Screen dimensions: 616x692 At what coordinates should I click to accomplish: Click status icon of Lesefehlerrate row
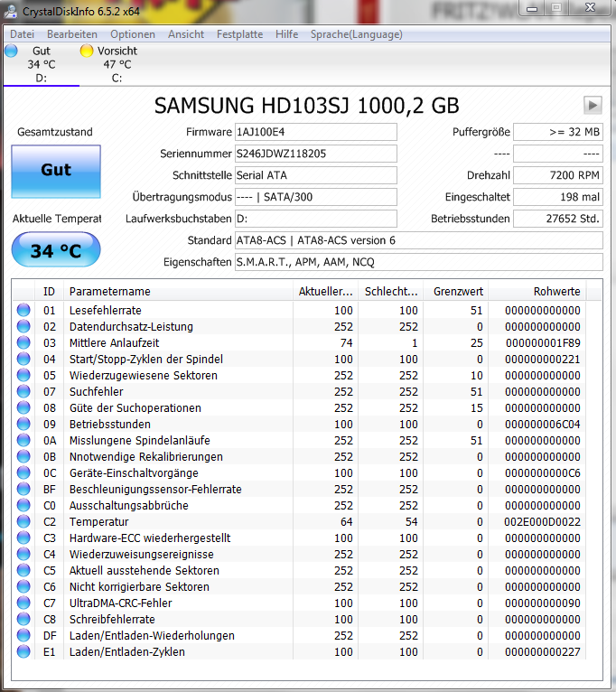tap(23, 310)
